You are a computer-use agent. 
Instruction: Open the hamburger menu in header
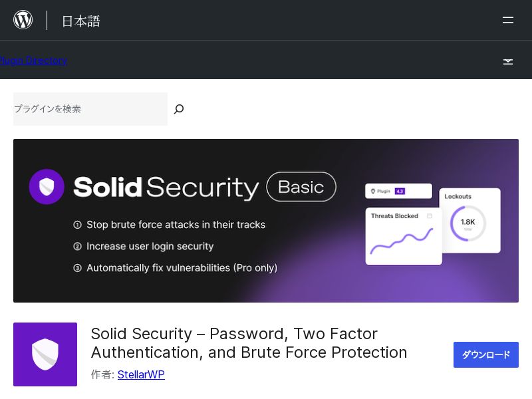click(x=508, y=20)
